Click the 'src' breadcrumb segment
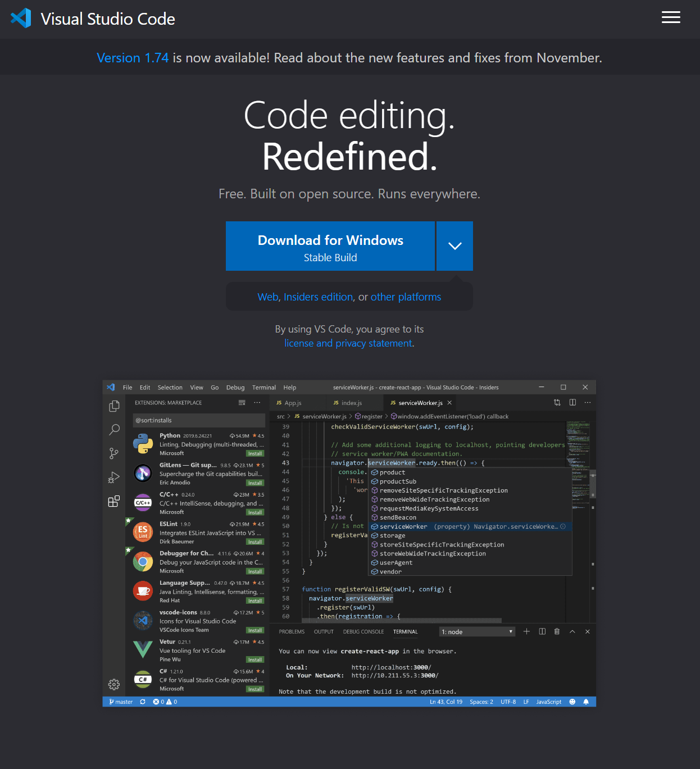The height and width of the screenshot is (769, 700). pyautogui.click(x=281, y=416)
